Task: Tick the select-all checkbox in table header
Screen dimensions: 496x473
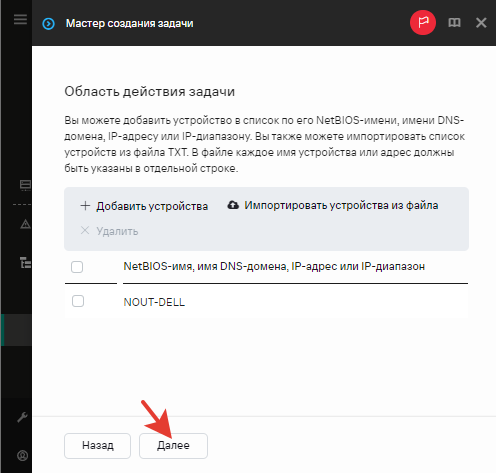Action: tap(77, 267)
